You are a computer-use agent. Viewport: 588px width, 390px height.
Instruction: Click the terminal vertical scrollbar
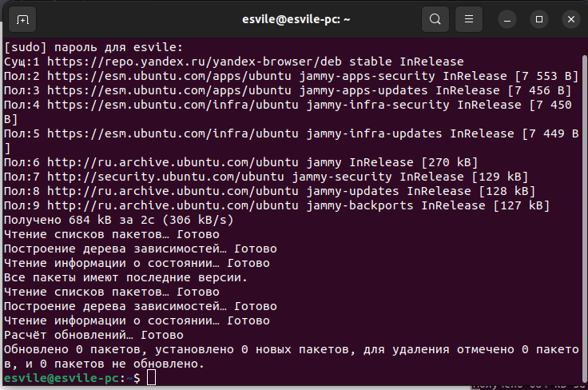click(584, 217)
